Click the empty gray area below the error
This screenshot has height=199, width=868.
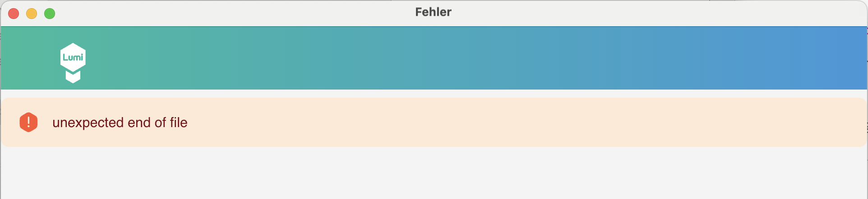point(433,174)
